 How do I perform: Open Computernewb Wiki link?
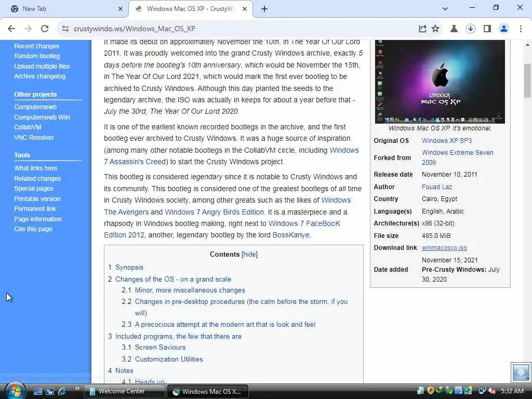(42, 117)
